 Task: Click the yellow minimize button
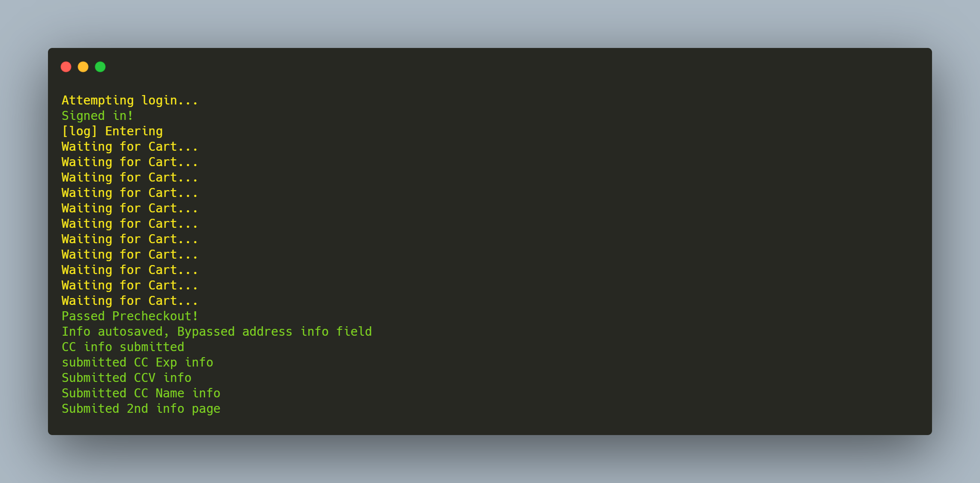84,66
